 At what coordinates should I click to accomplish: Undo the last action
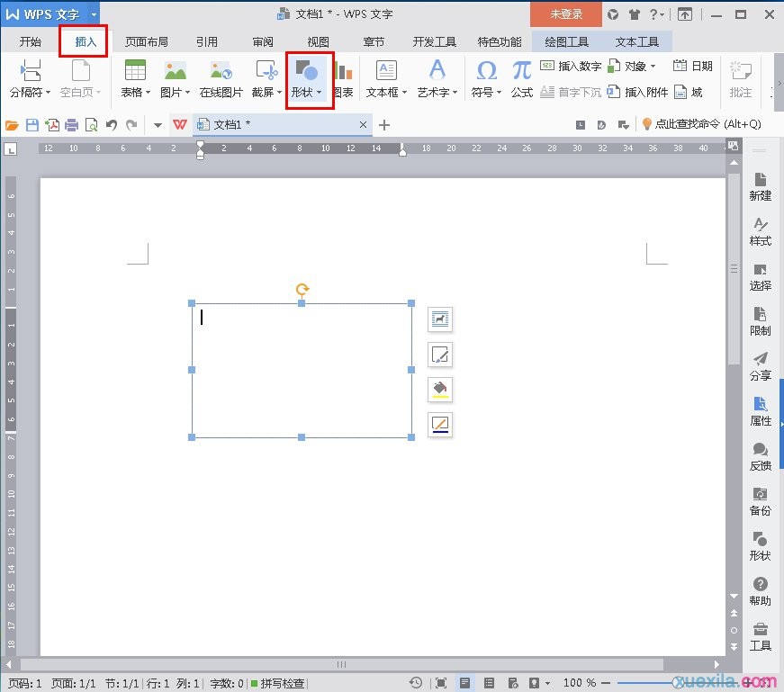[x=111, y=125]
